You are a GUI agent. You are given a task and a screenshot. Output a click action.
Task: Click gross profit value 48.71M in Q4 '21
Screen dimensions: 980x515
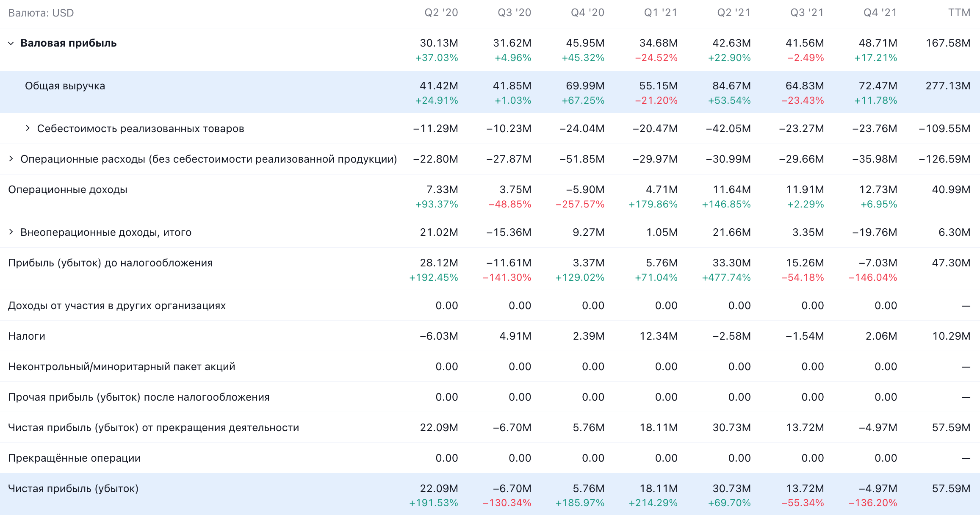click(x=878, y=43)
